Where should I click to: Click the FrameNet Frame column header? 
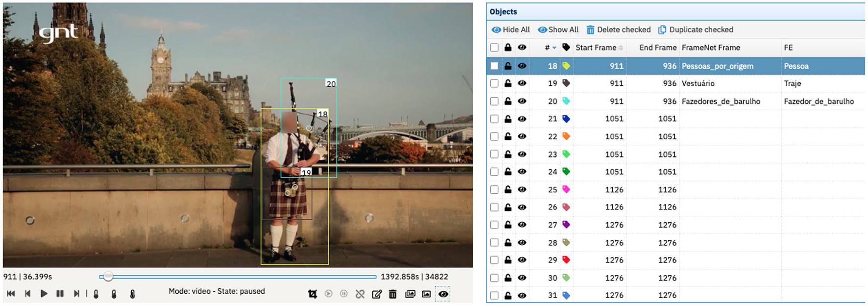tap(711, 48)
